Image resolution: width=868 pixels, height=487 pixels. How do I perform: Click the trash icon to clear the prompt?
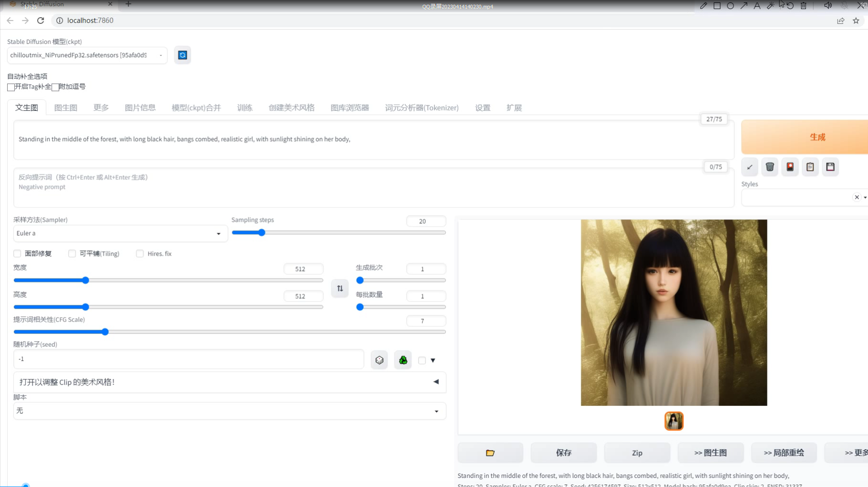pos(769,167)
